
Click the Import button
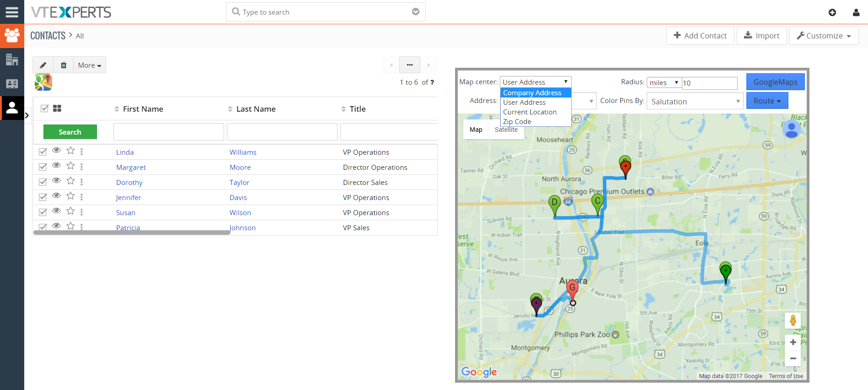(761, 36)
